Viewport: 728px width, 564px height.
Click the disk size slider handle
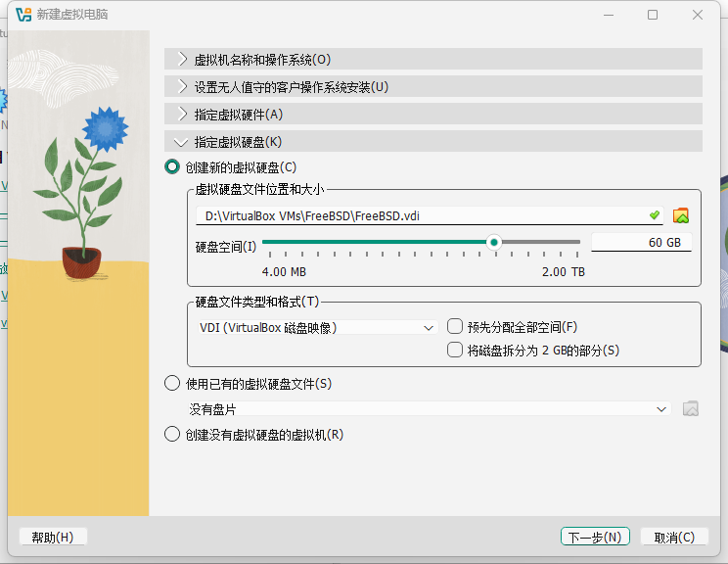tap(494, 242)
